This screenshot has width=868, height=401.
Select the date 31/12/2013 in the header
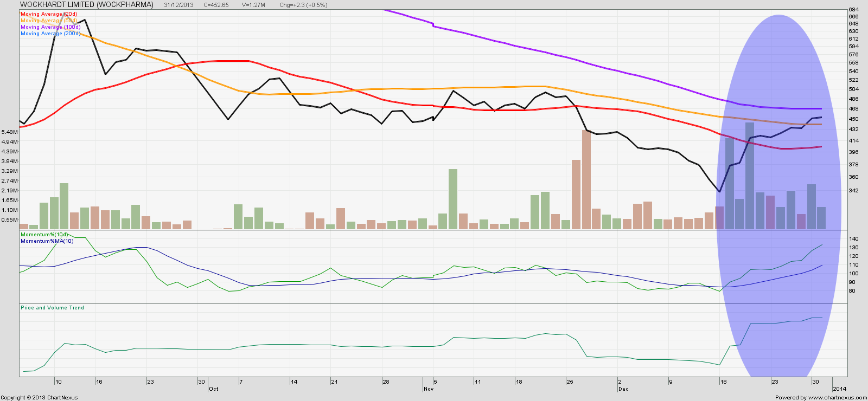coord(178,5)
